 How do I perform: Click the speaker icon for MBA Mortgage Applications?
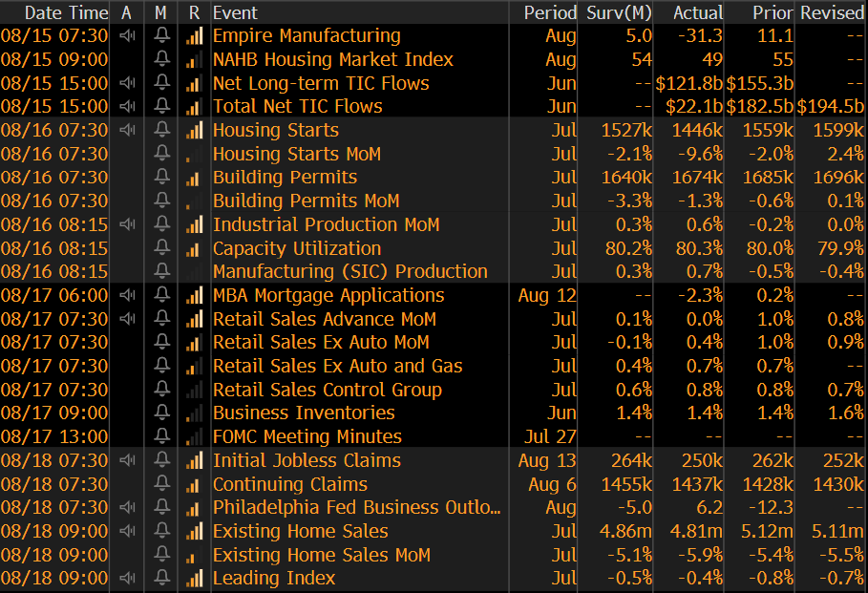click(x=127, y=296)
